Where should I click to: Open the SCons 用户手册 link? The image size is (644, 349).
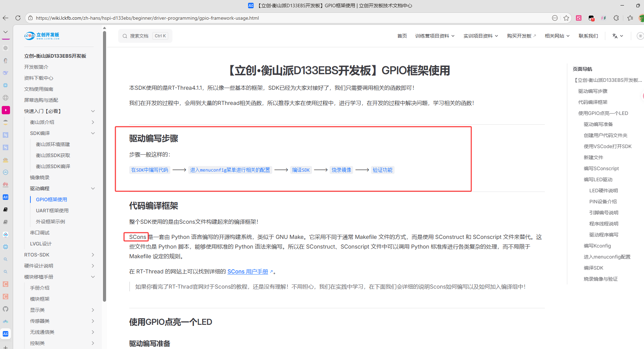tap(248, 272)
